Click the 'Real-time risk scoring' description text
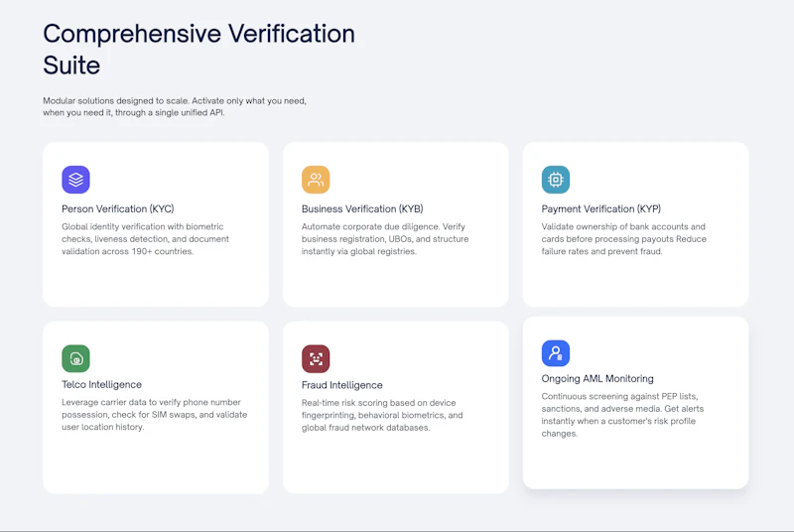This screenshot has height=532, width=794. click(382, 415)
